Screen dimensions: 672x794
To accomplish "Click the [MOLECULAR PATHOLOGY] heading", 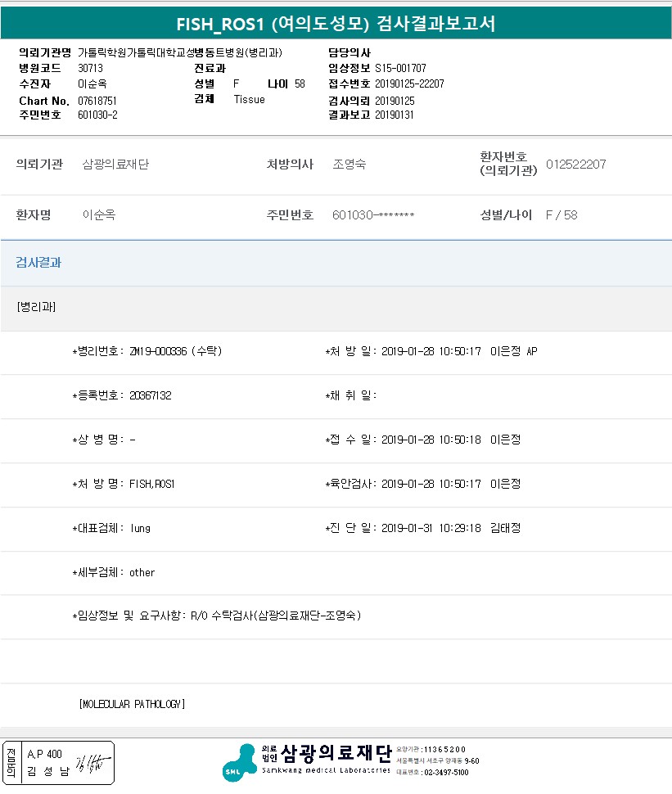I will [x=132, y=704].
